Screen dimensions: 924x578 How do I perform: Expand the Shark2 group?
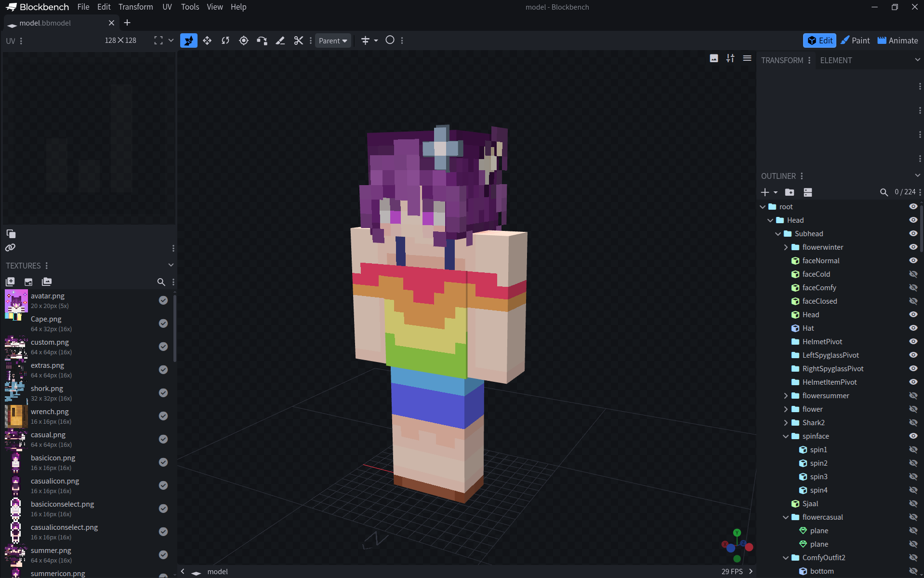786,423
